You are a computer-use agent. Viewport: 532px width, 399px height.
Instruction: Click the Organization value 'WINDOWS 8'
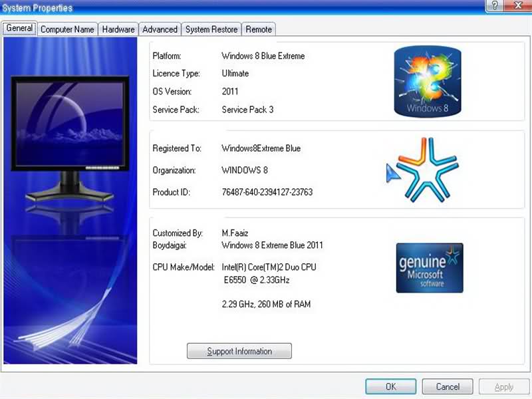tap(245, 170)
